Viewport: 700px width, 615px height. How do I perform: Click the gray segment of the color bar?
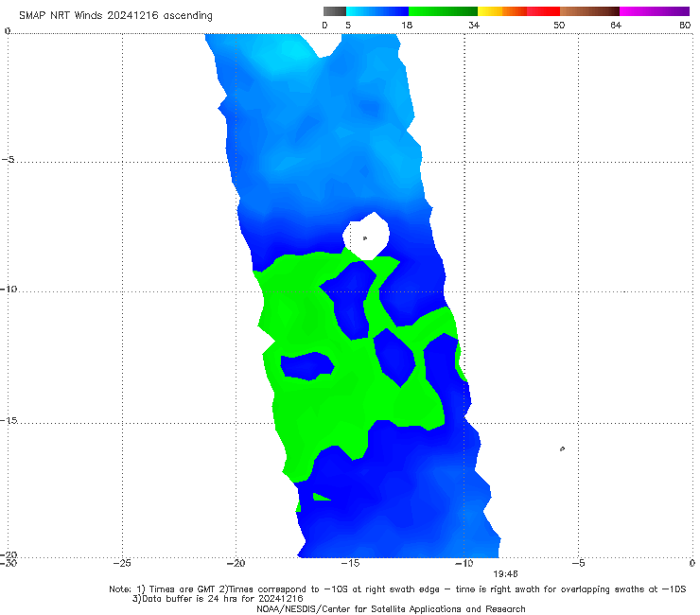335,11
